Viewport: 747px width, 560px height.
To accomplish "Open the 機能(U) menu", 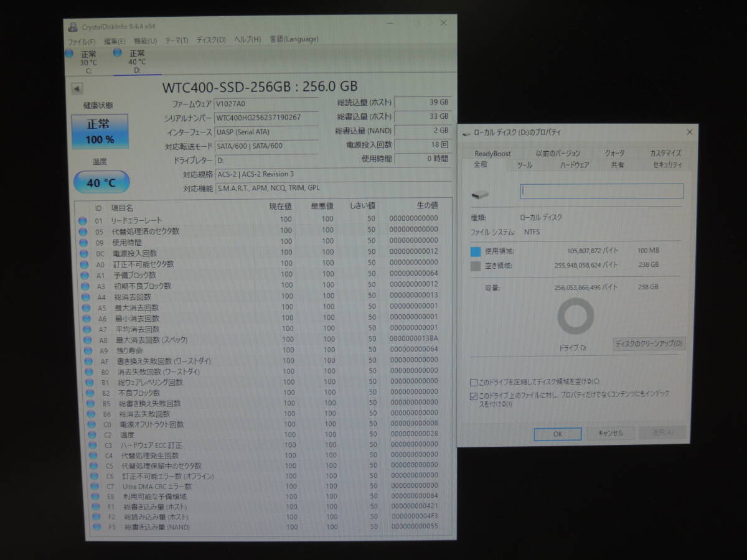I will pyautogui.click(x=146, y=40).
